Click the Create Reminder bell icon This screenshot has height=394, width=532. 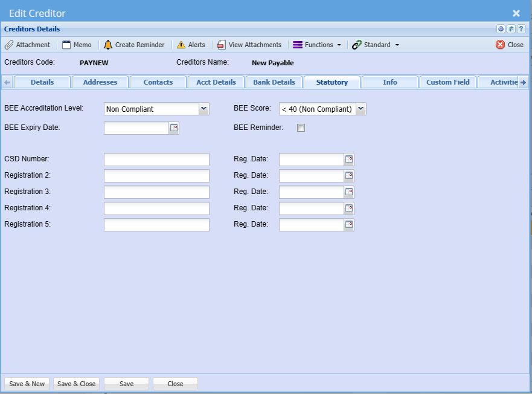[x=108, y=45]
